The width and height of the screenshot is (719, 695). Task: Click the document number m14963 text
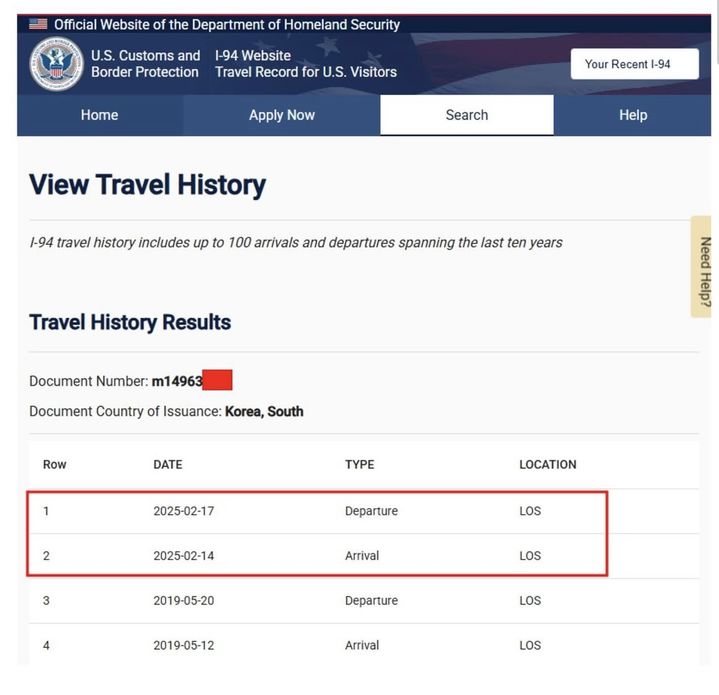(x=177, y=381)
